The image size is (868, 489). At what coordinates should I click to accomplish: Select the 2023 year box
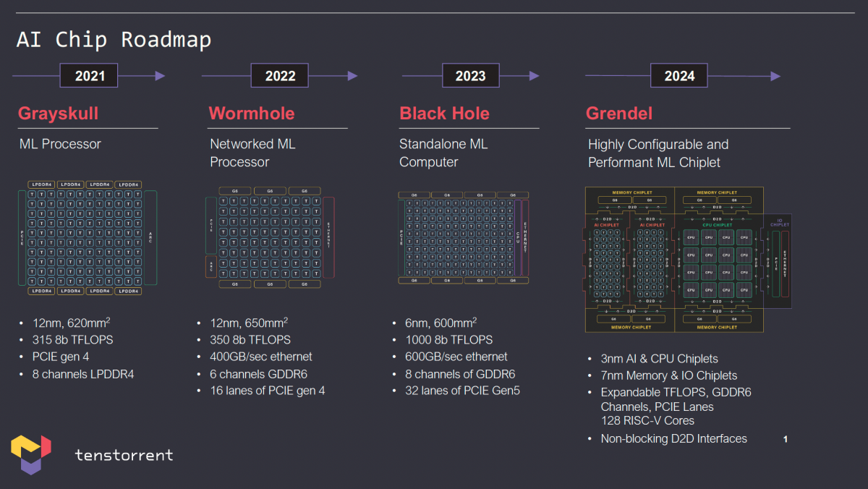coord(470,76)
